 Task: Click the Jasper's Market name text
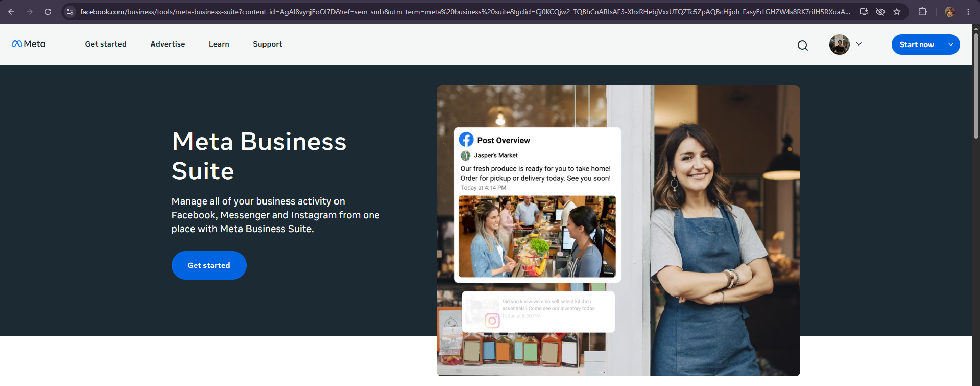coord(496,155)
